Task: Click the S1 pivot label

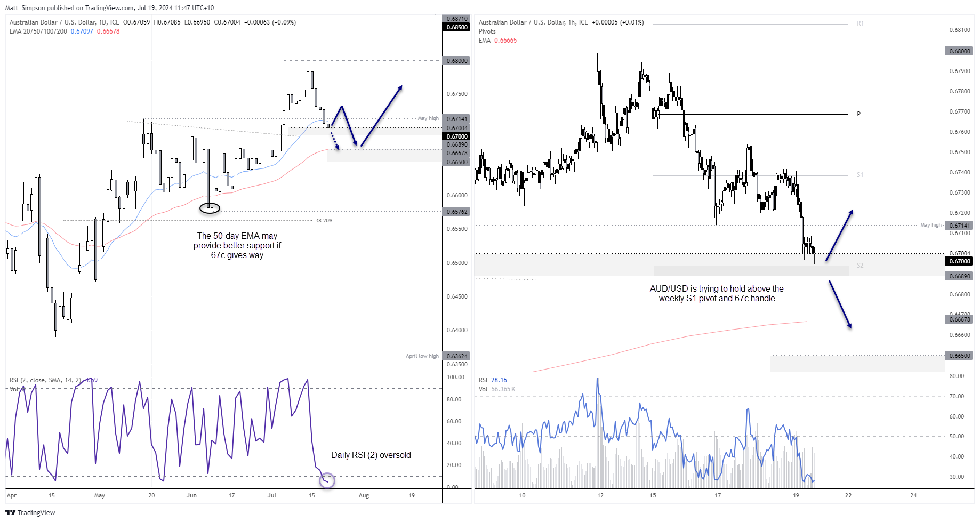Action: [x=860, y=175]
